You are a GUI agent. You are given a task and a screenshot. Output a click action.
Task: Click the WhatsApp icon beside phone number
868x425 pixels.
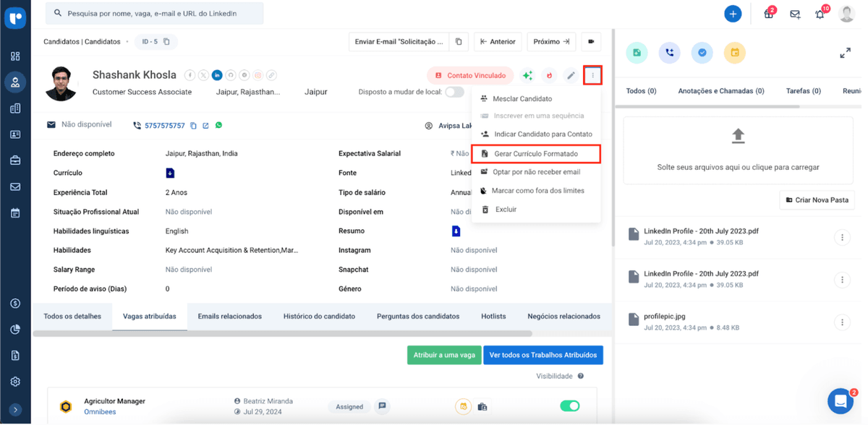218,125
